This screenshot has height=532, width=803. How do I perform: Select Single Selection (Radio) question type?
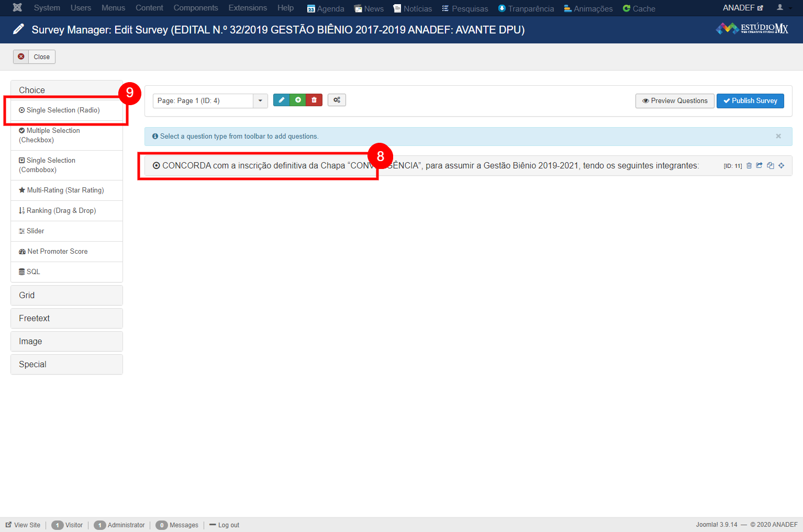(63, 110)
